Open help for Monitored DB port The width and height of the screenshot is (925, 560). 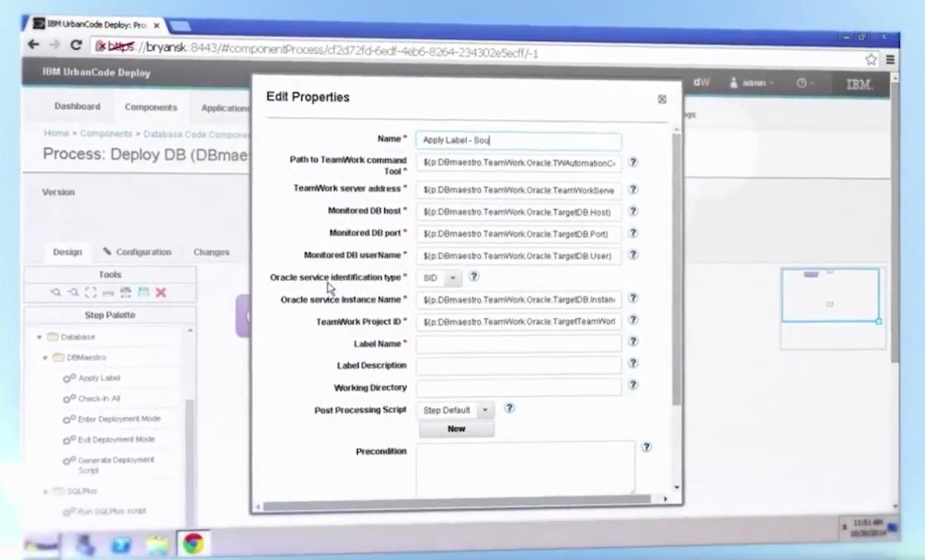(x=633, y=233)
